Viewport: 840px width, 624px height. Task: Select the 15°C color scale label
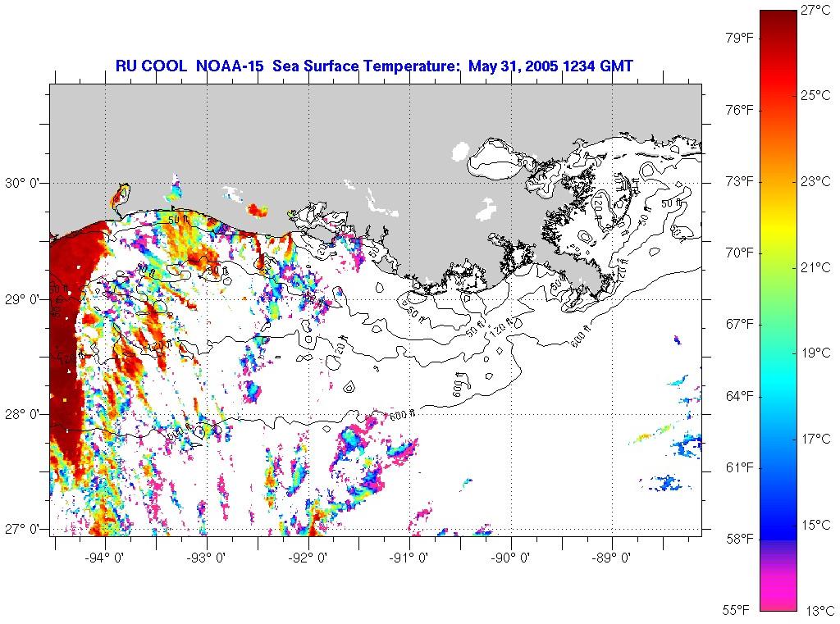coord(816,525)
